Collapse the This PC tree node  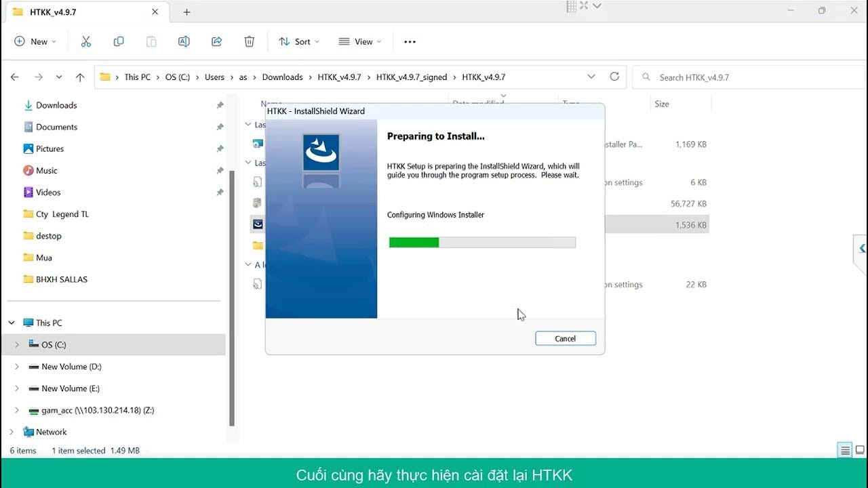pyautogui.click(x=12, y=323)
